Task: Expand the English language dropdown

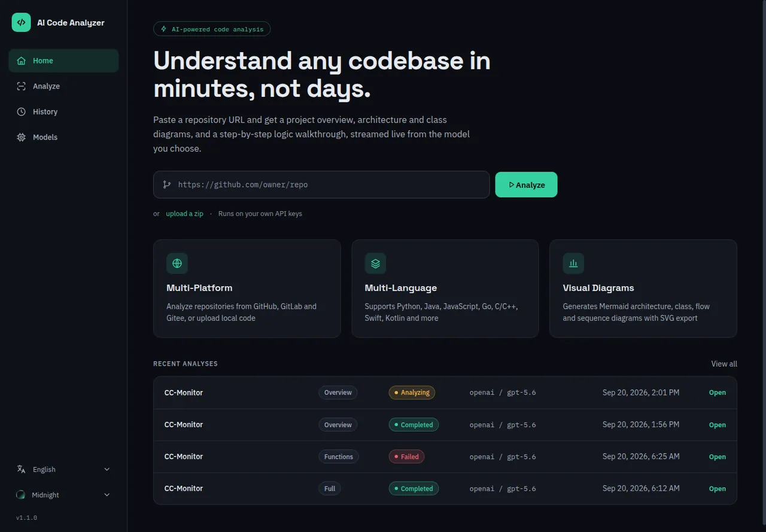Action: 63,470
